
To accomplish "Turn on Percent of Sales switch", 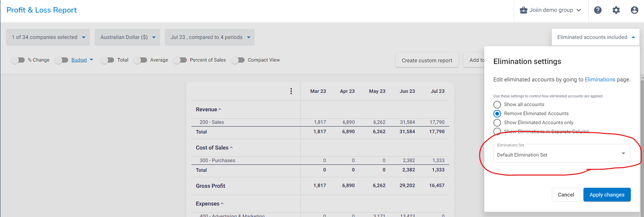I will pyautogui.click(x=180, y=60).
